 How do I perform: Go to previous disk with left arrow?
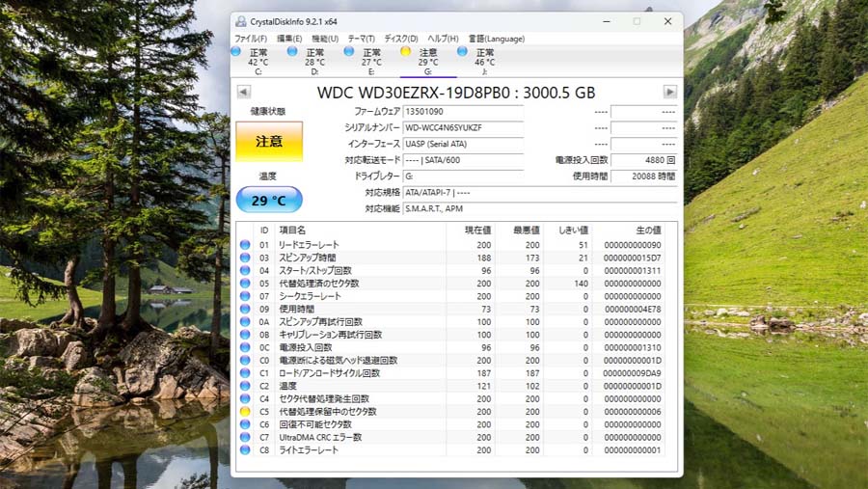244,92
